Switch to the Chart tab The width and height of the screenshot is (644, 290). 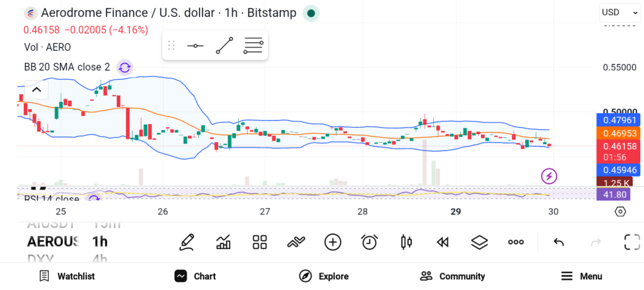195,276
